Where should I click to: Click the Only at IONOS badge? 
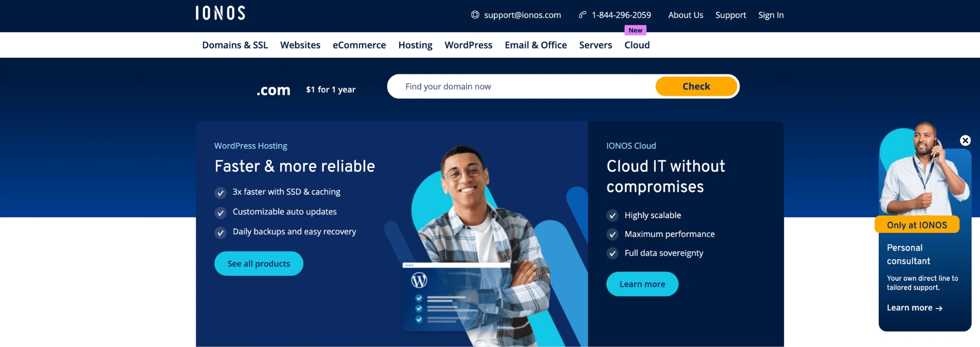917,225
